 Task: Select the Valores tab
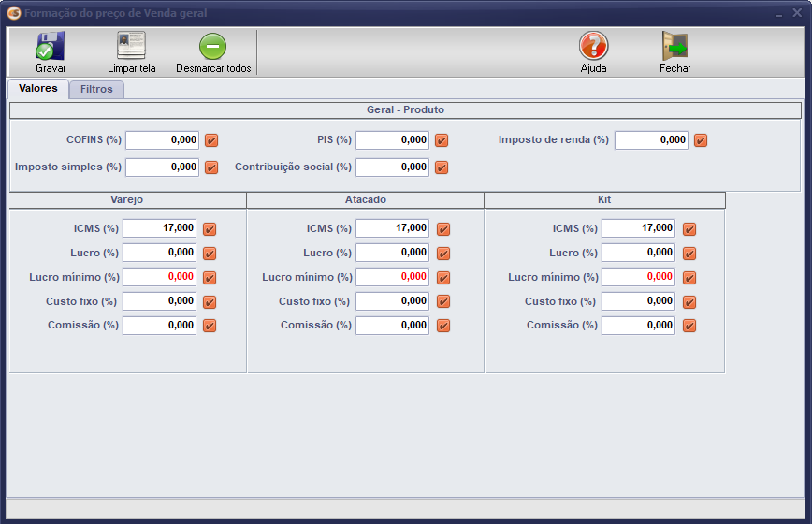coord(38,89)
